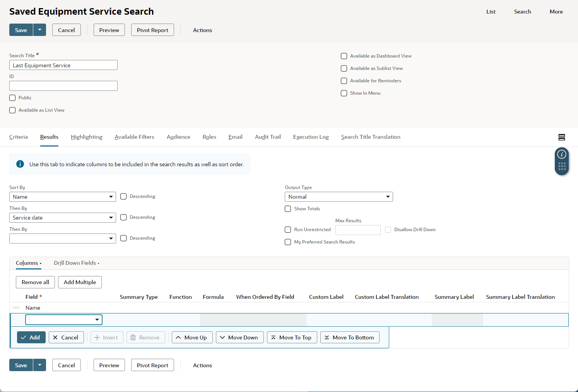Screen dimensions: 578x392
Task: Click the top Preview button
Action: click(109, 30)
